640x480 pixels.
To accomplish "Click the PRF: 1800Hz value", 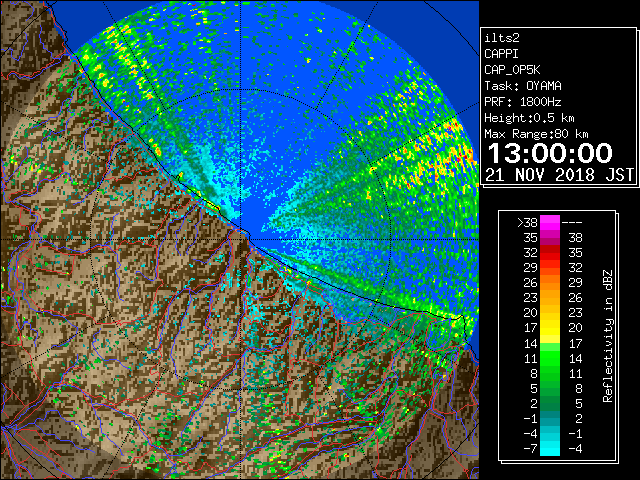I will [x=523, y=102].
